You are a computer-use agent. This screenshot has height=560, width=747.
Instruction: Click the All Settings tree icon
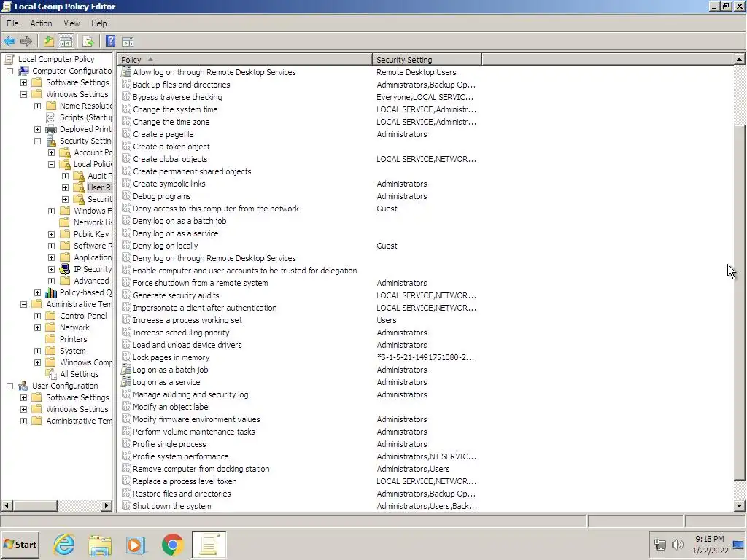click(51, 374)
